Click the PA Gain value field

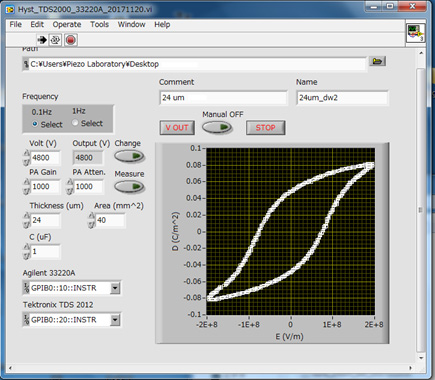pyautogui.click(x=45, y=187)
